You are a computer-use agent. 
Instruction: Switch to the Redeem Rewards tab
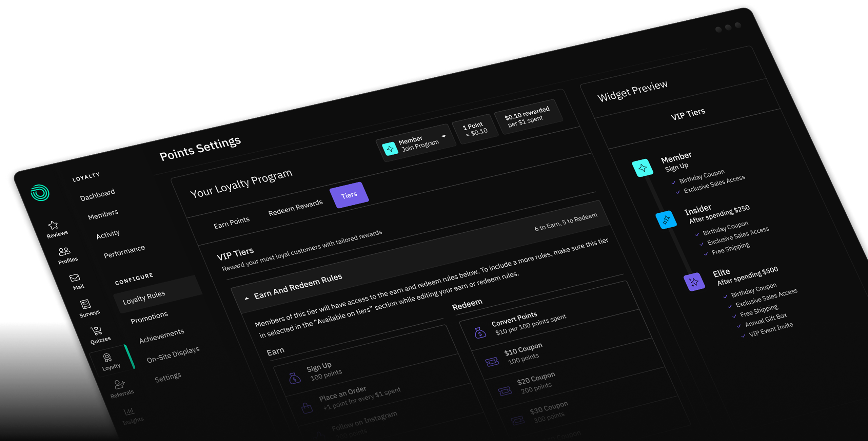pos(295,207)
